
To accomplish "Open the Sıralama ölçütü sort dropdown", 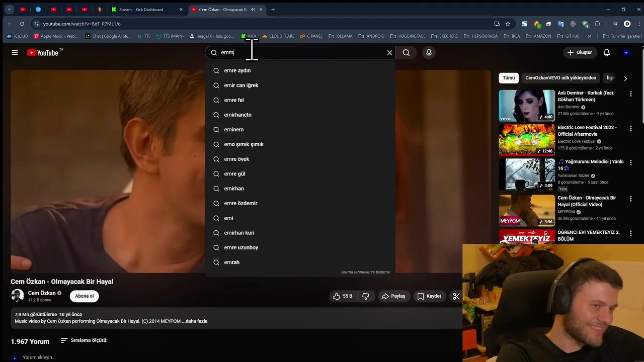I will (84, 340).
